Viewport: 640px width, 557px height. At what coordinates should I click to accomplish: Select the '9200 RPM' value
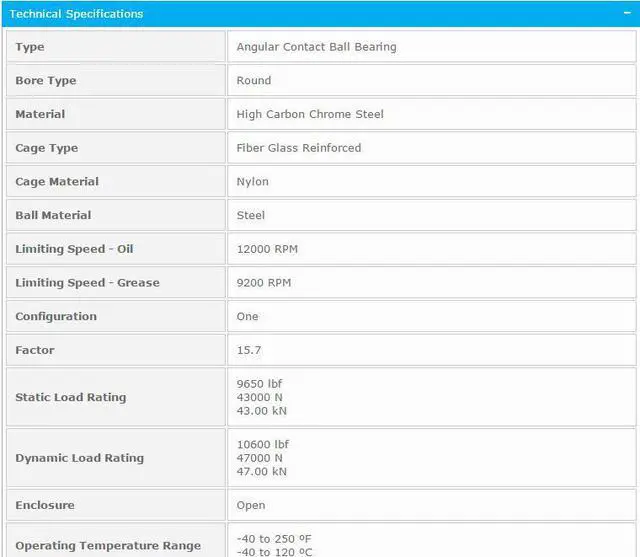point(264,282)
